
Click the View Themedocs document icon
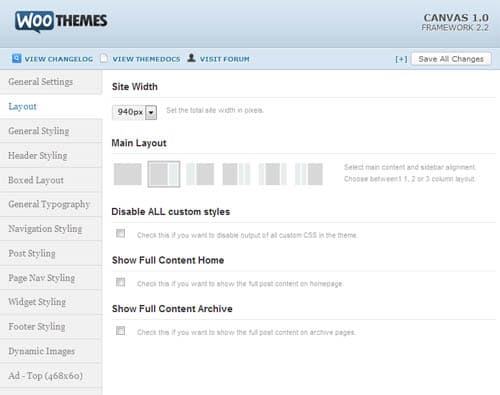pyautogui.click(x=104, y=58)
